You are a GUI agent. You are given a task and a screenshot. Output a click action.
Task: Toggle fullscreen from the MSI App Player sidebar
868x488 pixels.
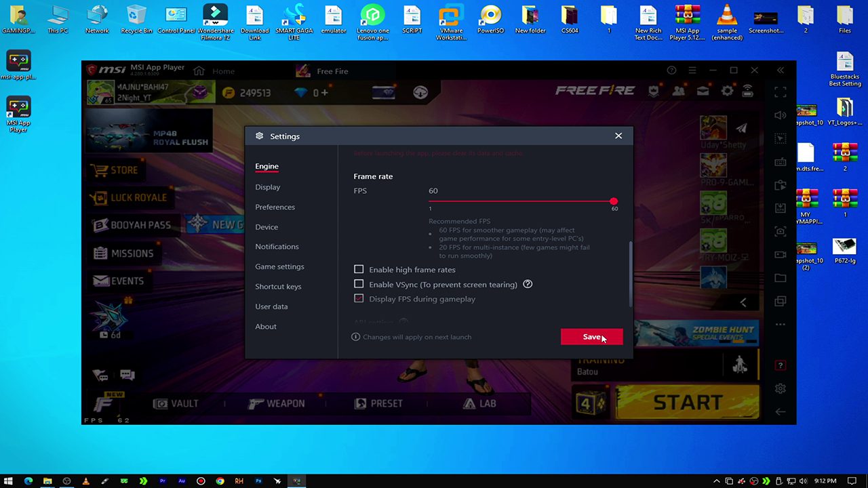[781, 92]
